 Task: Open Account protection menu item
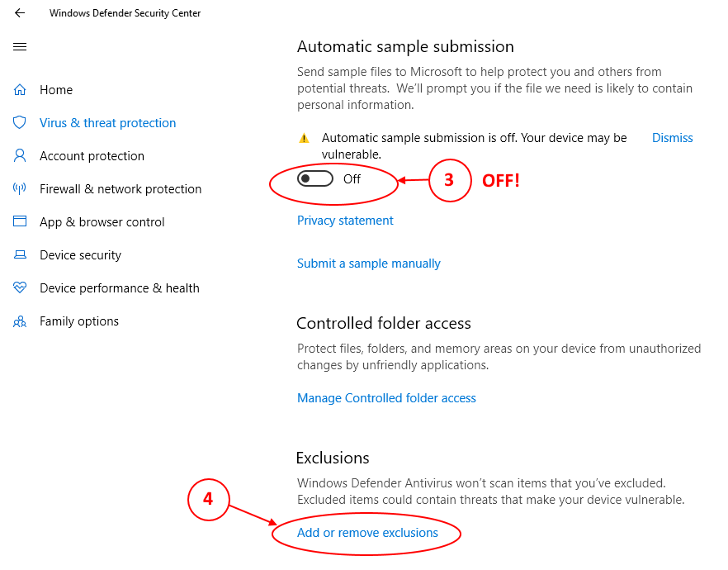(92, 156)
